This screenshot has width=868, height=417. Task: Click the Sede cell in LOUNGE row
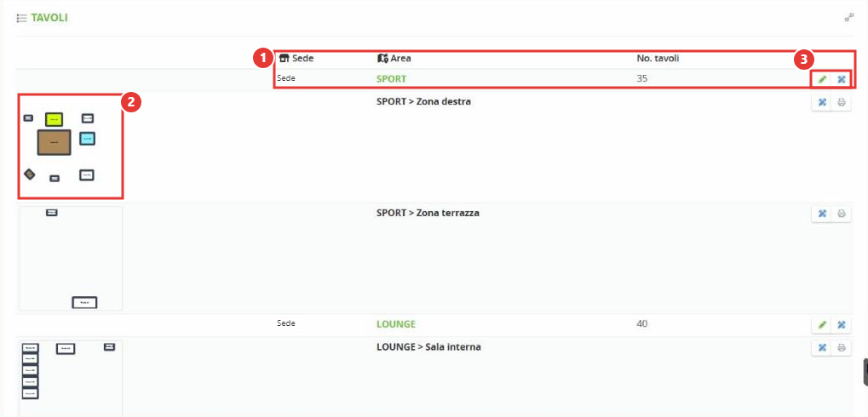pos(285,323)
